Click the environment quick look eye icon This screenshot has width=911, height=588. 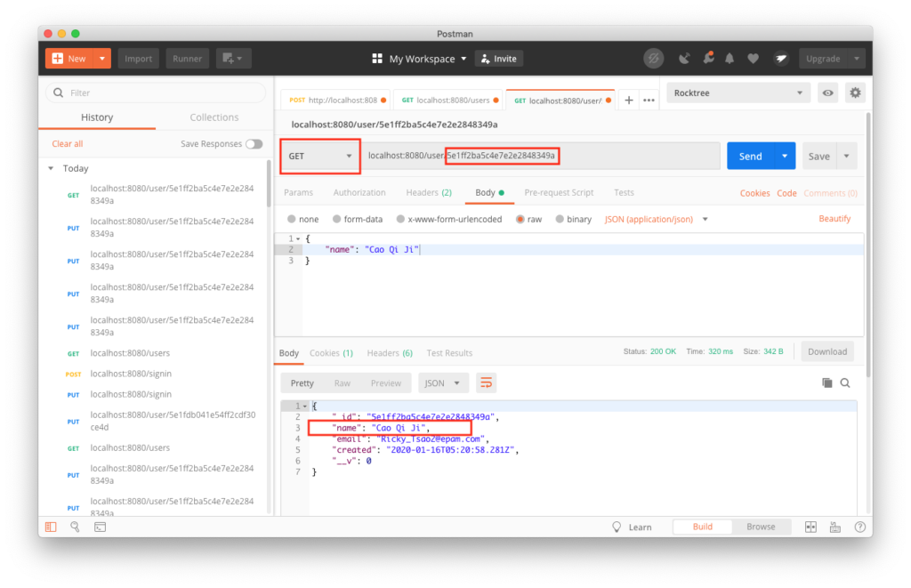(828, 93)
